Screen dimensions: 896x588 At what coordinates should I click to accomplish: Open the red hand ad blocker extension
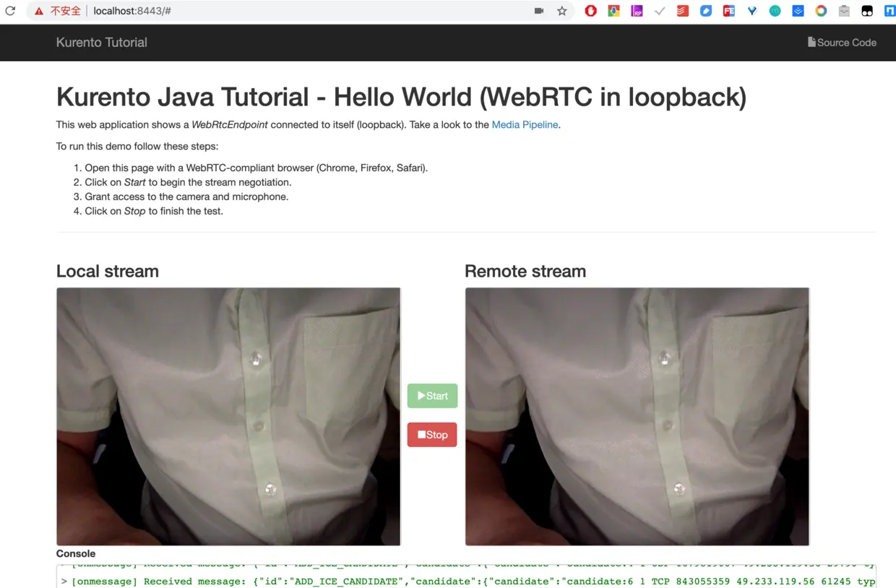pyautogui.click(x=590, y=11)
